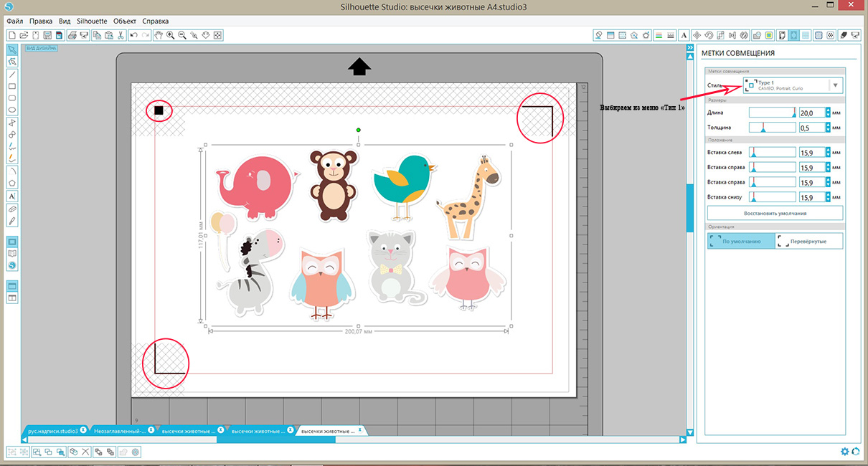Click the Undo arrow icon
868x466 pixels.
(133, 35)
